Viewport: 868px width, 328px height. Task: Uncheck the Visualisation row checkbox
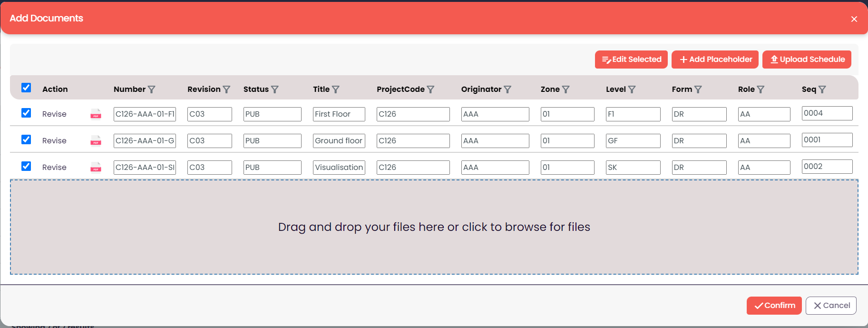26,166
